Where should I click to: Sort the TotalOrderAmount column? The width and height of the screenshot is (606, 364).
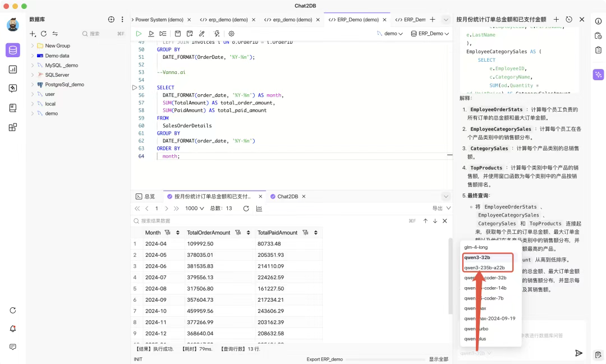click(248, 233)
